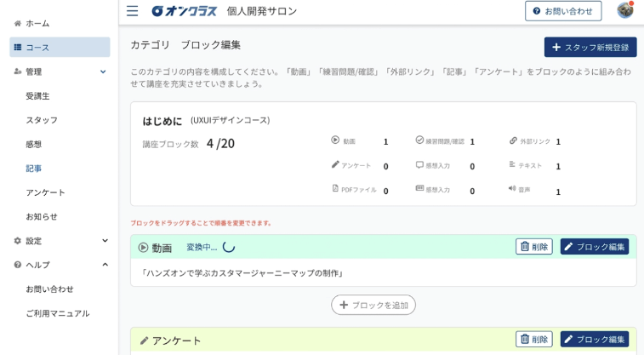Click the course list icon in sidebar

click(x=18, y=48)
